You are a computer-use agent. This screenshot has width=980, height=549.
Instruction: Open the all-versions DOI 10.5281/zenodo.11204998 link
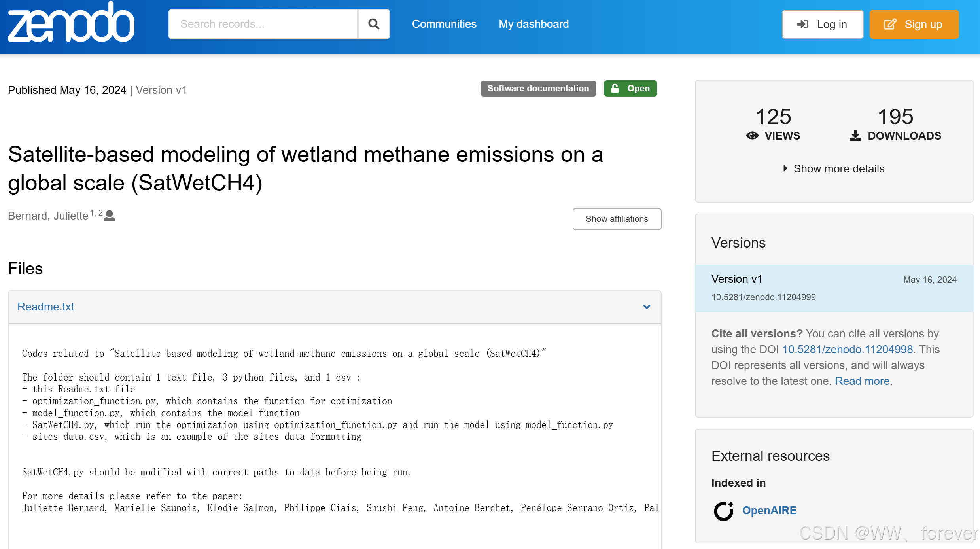tap(847, 350)
